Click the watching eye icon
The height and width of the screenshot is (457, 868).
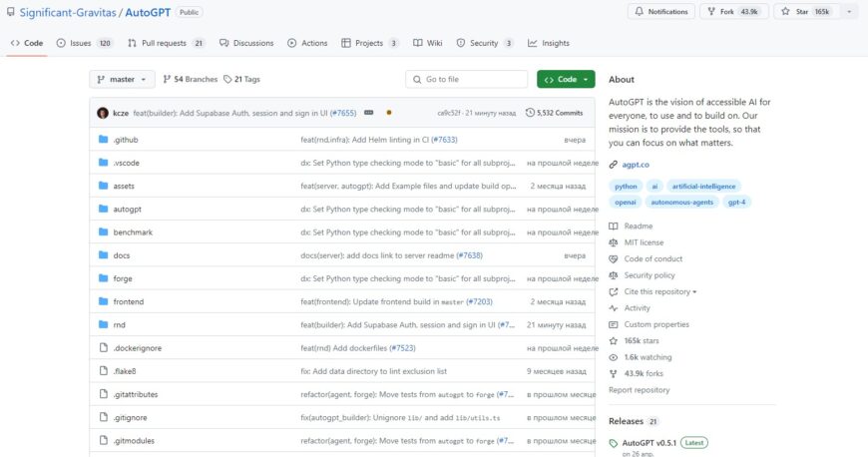tap(614, 357)
